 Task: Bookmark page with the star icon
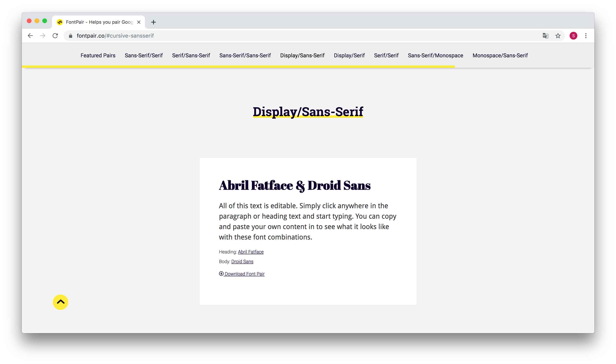[x=558, y=36]
